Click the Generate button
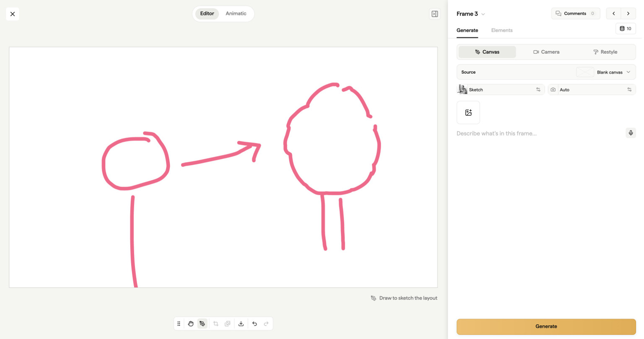Image resolution: width=644 pixels, height=339 pixels. click(x=546, y=326)
